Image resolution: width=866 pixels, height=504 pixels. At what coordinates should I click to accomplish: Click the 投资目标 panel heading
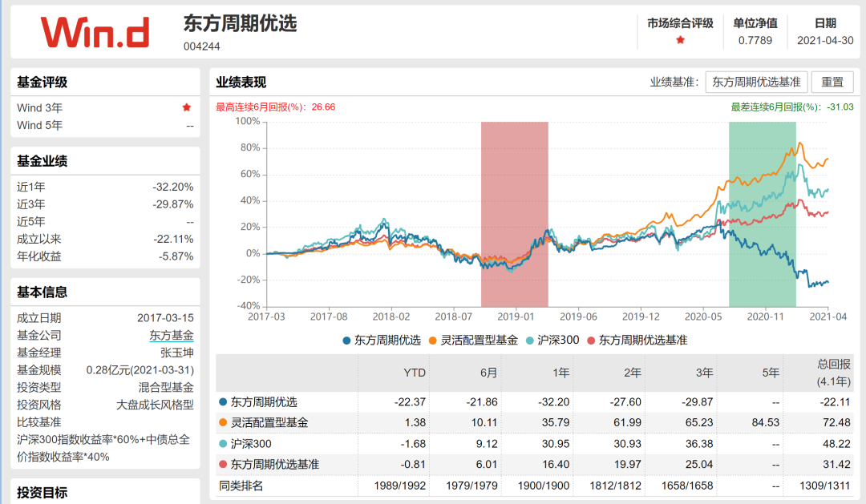(x=42, y=493)
